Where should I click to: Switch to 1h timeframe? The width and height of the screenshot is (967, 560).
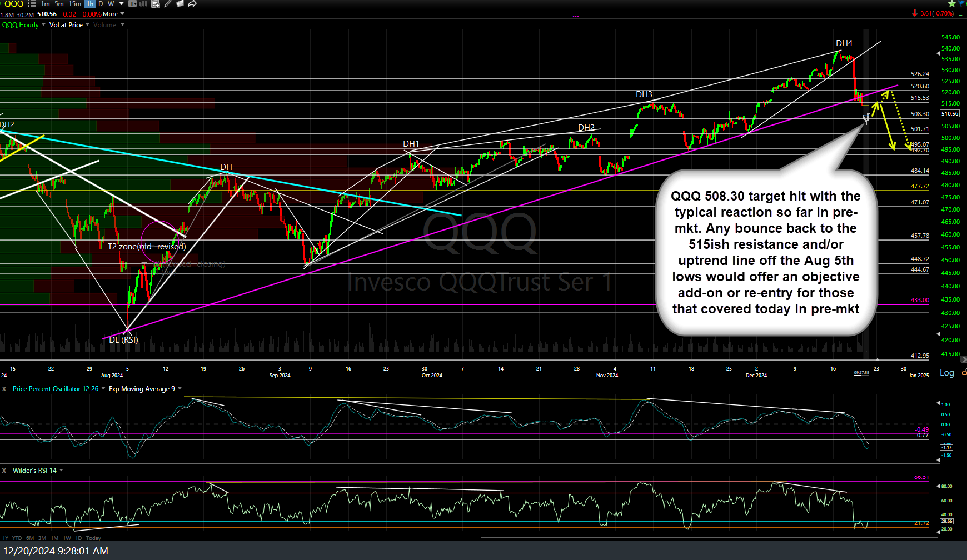click(x=90, y=4)
